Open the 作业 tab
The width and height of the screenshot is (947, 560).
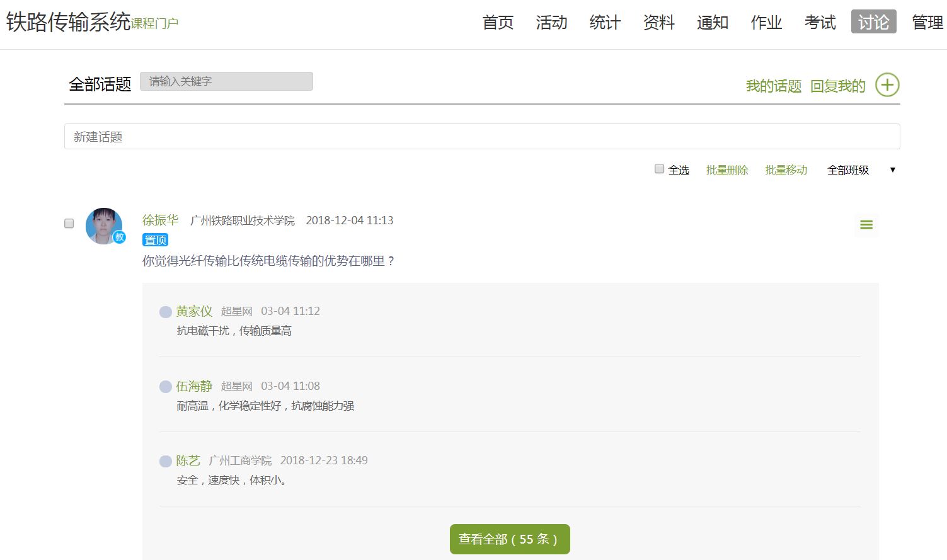point(766,23)
